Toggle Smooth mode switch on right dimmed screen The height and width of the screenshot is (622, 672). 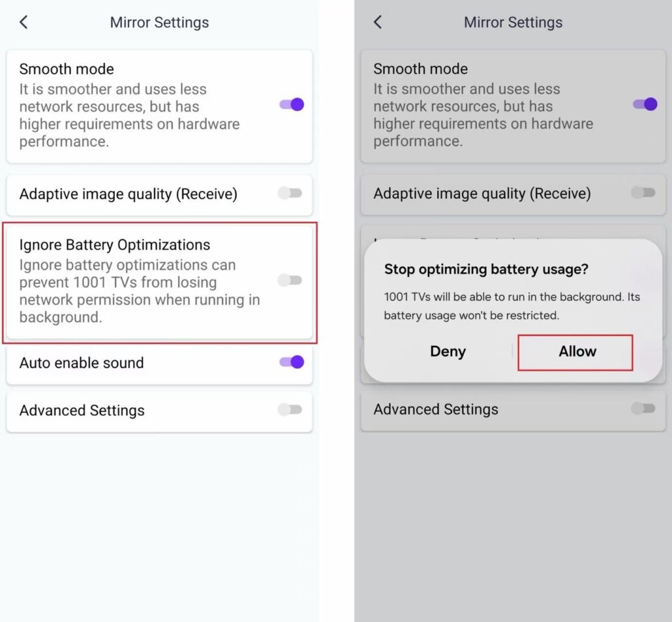[644, 104]
